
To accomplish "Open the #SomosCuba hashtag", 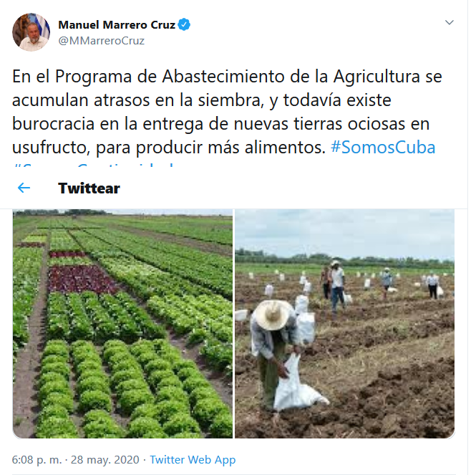I will [x=383, y=148].
